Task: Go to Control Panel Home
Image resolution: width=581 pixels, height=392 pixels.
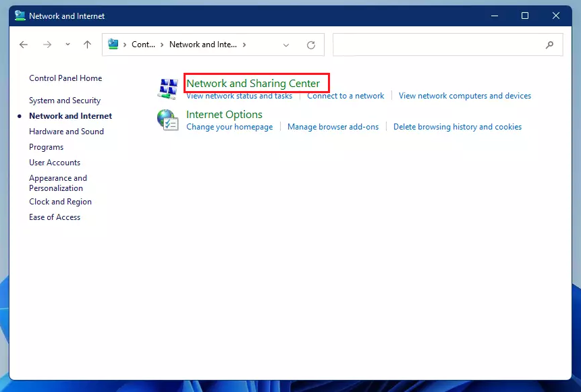Action: point(65,78)
